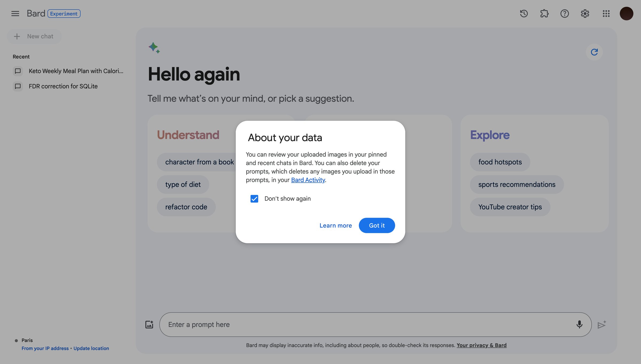Open the Google apps grid
Screen dimensions: 641x364
coord(606,13)
